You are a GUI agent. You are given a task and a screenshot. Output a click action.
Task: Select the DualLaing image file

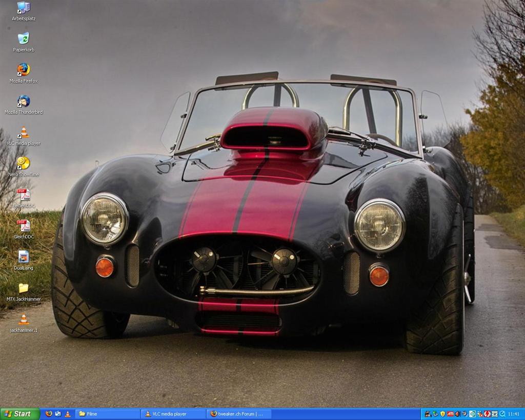24,257
